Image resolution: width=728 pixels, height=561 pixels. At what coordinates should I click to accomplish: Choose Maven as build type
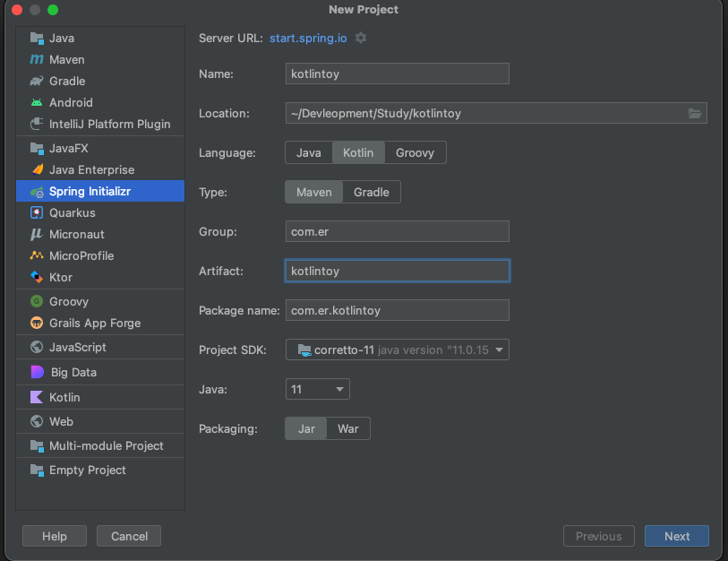[314, 192]
